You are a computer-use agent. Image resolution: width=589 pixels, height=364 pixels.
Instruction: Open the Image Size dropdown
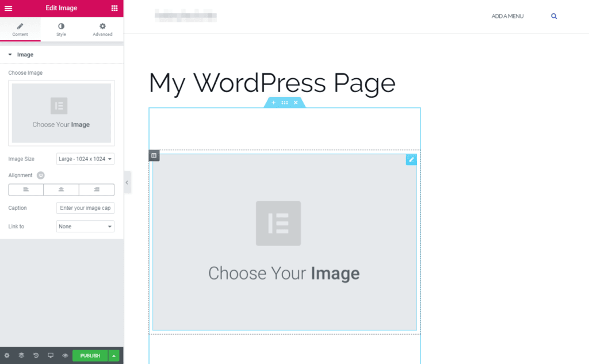click(x=85, y=159)
